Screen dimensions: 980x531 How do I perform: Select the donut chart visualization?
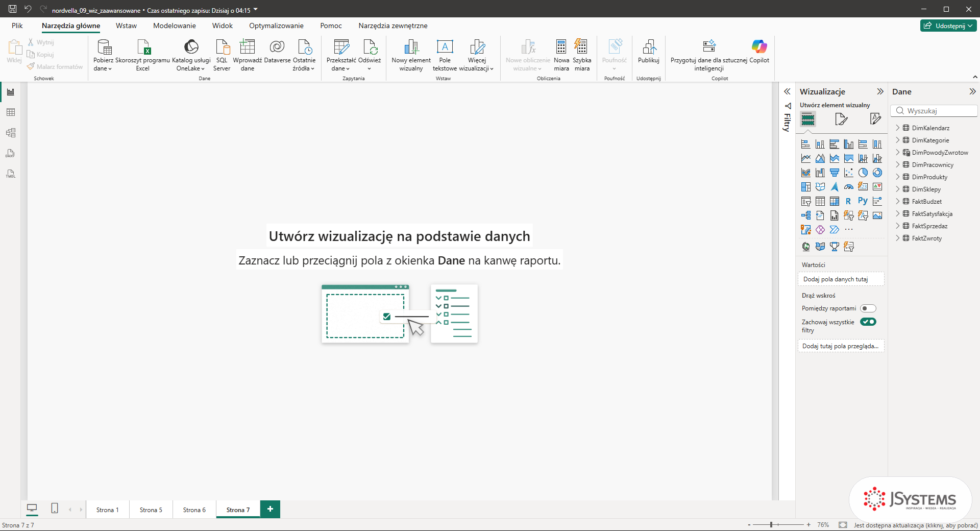[x=877, y=173]
